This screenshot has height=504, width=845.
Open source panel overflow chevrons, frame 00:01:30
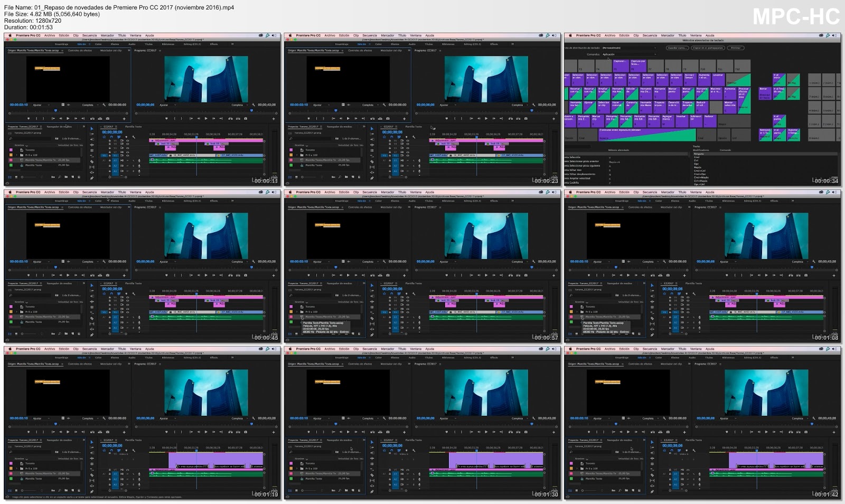point(409,364)
